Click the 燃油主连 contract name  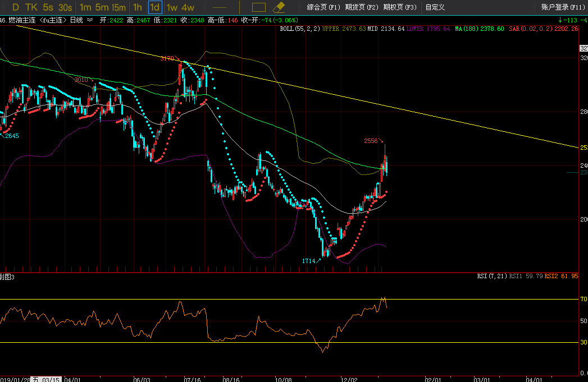point(22,20)
